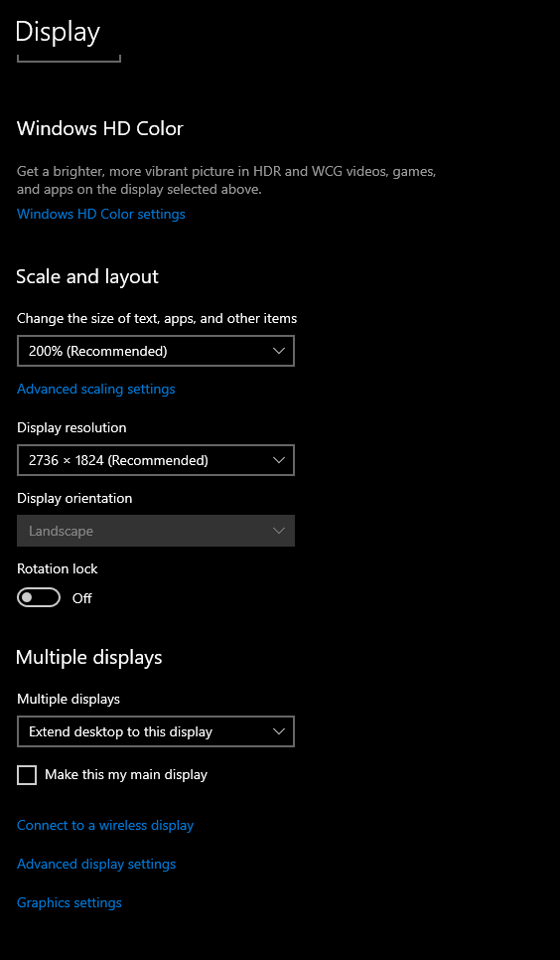
Task: Open Graphics settings link
Action: click(70, 902)
